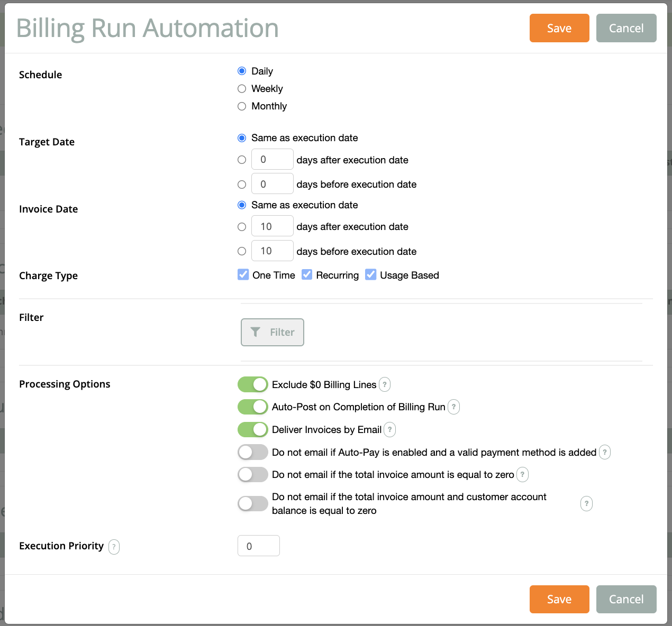This screenshot has width=672, height=626.
Task: Uncheck the Recurring charge type
Action: [307, 274]
